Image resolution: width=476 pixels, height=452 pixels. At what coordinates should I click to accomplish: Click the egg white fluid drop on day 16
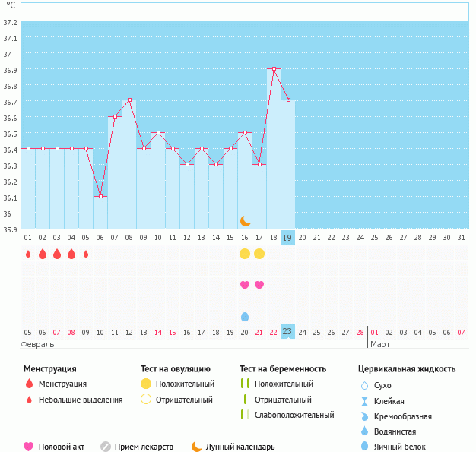(245, 317)
